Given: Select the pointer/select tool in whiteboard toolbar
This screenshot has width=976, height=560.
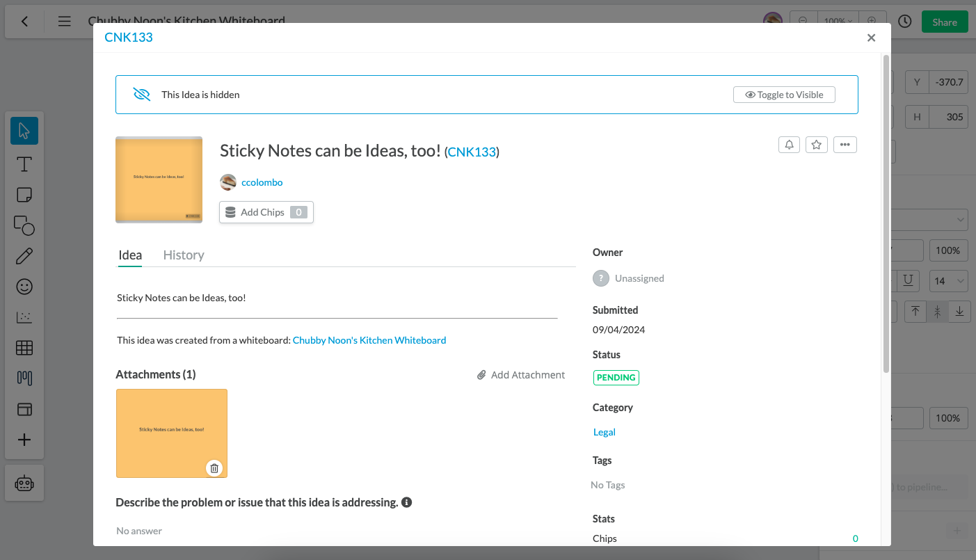Looking at the screenshot, I should tap(24, 131).
